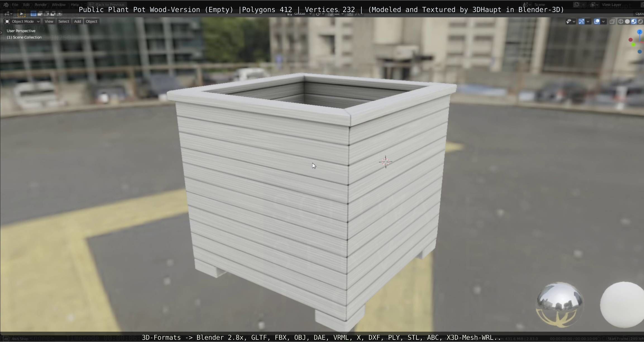644x342 pixels.
Task: Toggle X-Ray mode
Action: tap(612, 21)
